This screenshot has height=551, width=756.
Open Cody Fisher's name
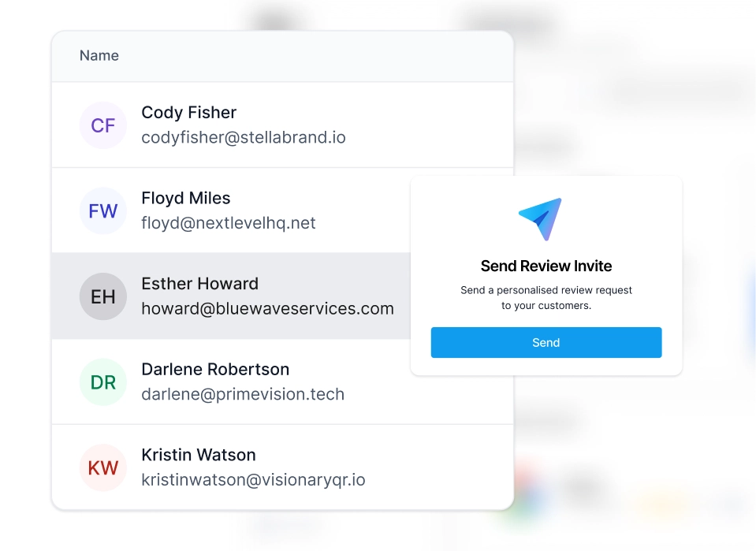pos(189,112)
